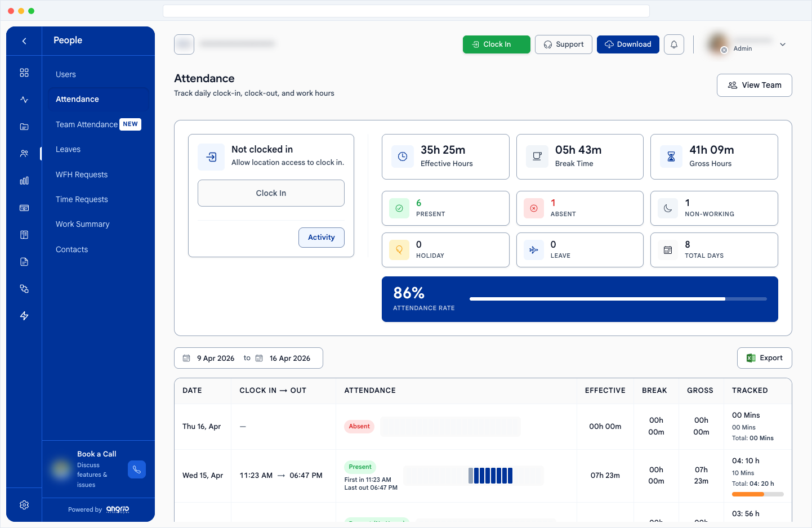Click the notification bell icon
Image resolution: width=812 pixels, height=528 pixels.
674,44
